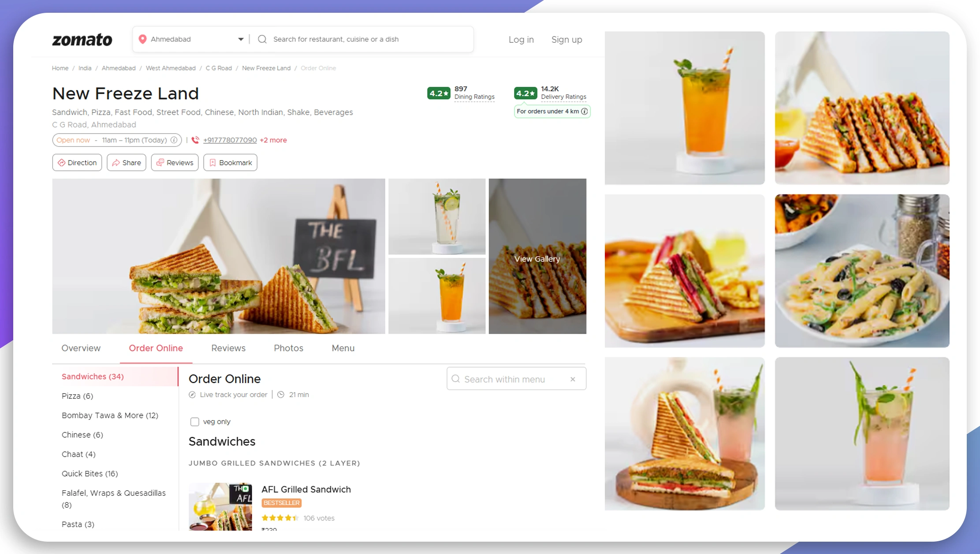
Task: Click the Search within menu input field
Action: click(515, 379)
